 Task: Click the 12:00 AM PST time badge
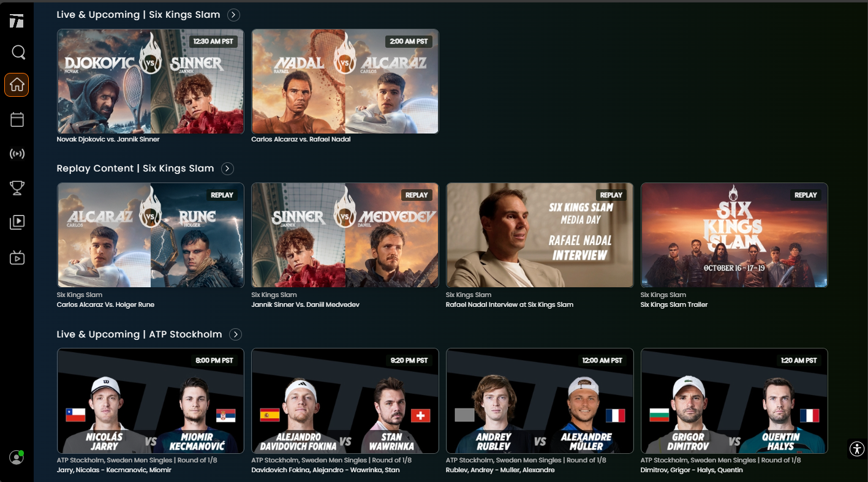603,361
